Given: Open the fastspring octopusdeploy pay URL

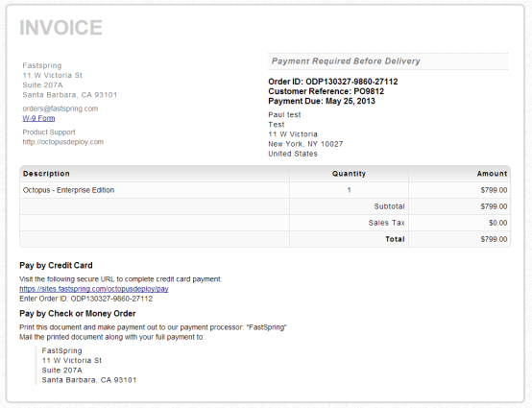Looking at the screenshot, I should 94,289.
